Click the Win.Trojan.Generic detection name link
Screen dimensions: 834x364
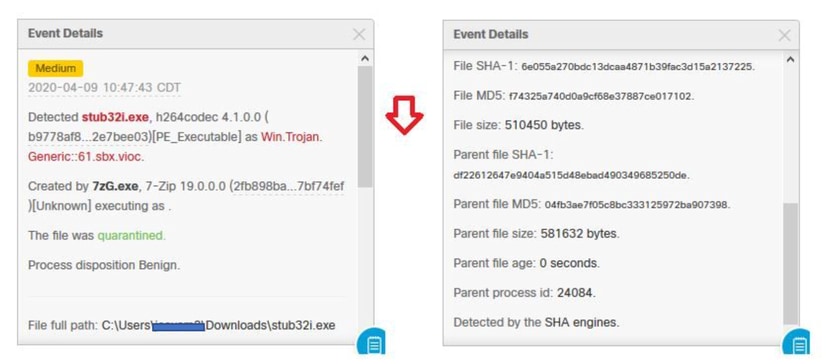(176, 147)
